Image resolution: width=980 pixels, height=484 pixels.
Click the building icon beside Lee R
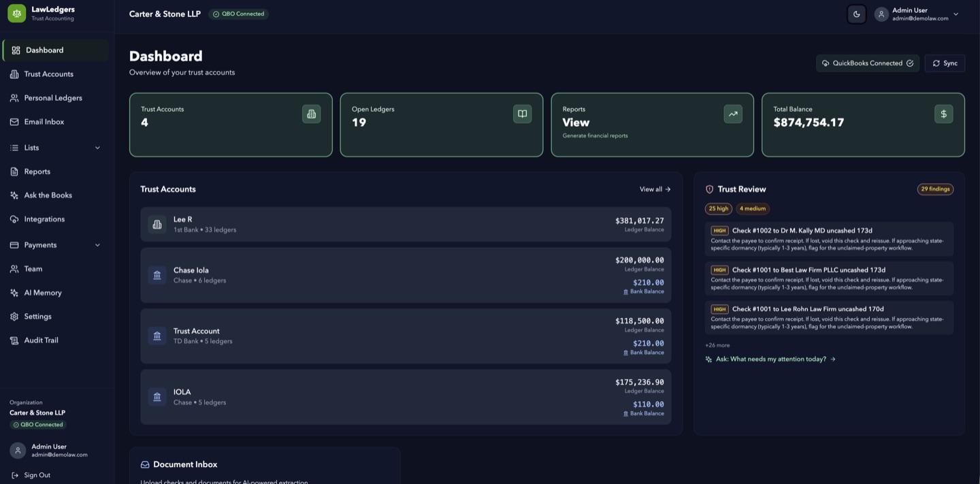tap(157, 225)
